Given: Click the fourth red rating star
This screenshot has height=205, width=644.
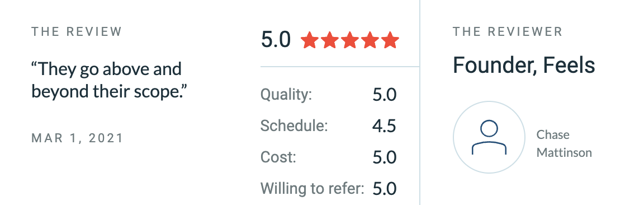Looking at the screenshot, I should [370, 41].
